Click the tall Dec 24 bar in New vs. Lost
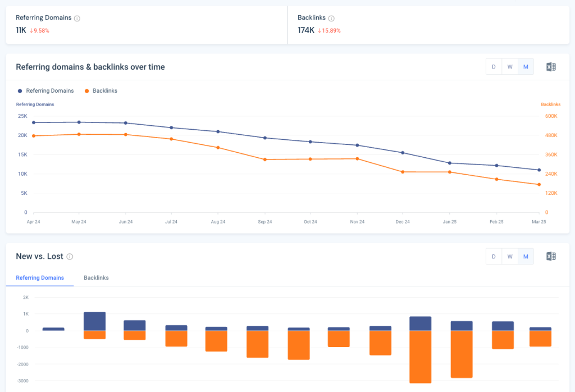The height and width of the screenshot is (392, 575). [x=420, y=348]
